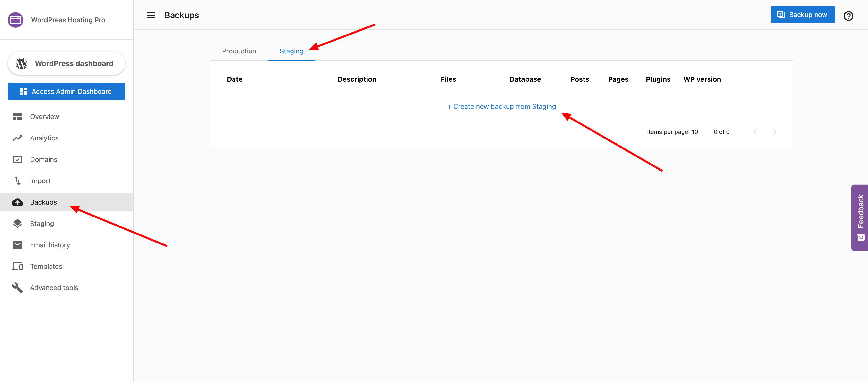868x382 pixels.
Task: Click the WordPress Hosting Pro logo icon
Action: pyautogui.click(x=16, y=20)
